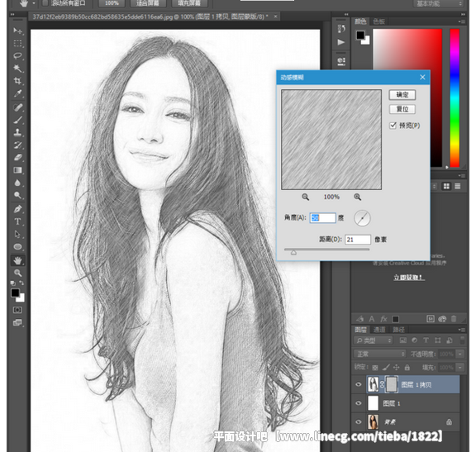The width and height of the screenshot is (476, 452).
Task: Hide the 图层 1 拷贝 layer
Action: (359, 384)
